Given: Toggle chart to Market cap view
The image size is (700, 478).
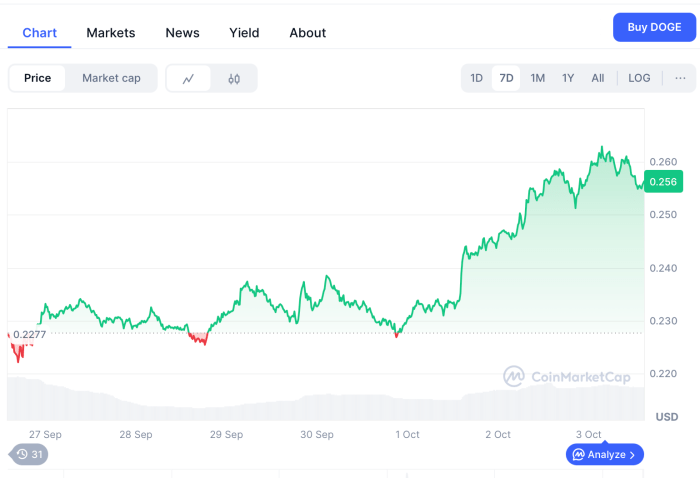Looking at the screenshot, I should (111, 78).
